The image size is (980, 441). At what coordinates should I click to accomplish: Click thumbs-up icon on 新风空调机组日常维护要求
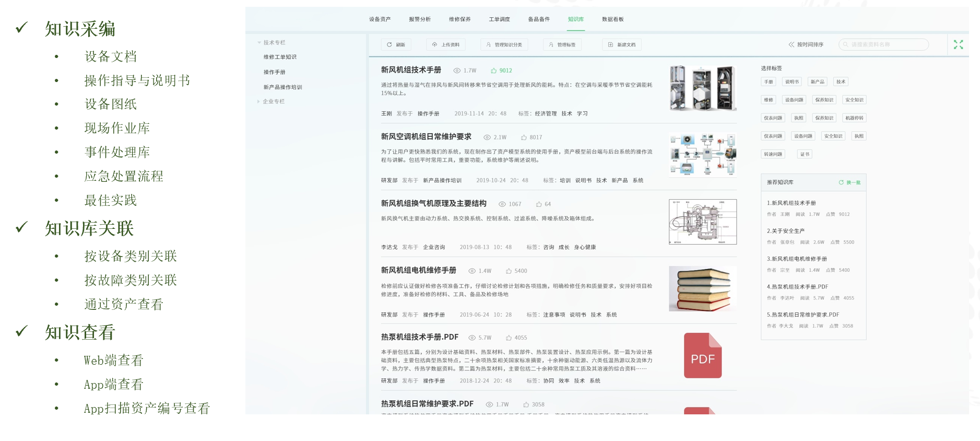point(524,137)
